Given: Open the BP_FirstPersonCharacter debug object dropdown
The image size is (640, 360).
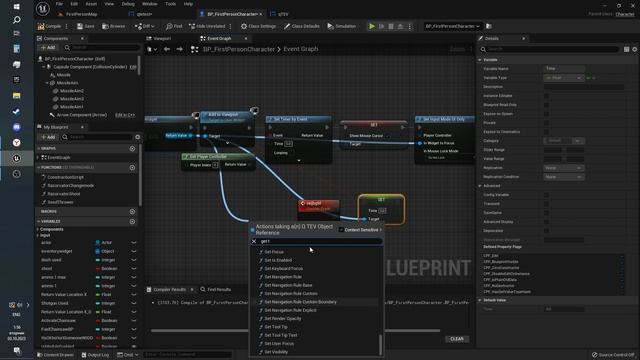Looking at the screenshot, I should point(452,26).
